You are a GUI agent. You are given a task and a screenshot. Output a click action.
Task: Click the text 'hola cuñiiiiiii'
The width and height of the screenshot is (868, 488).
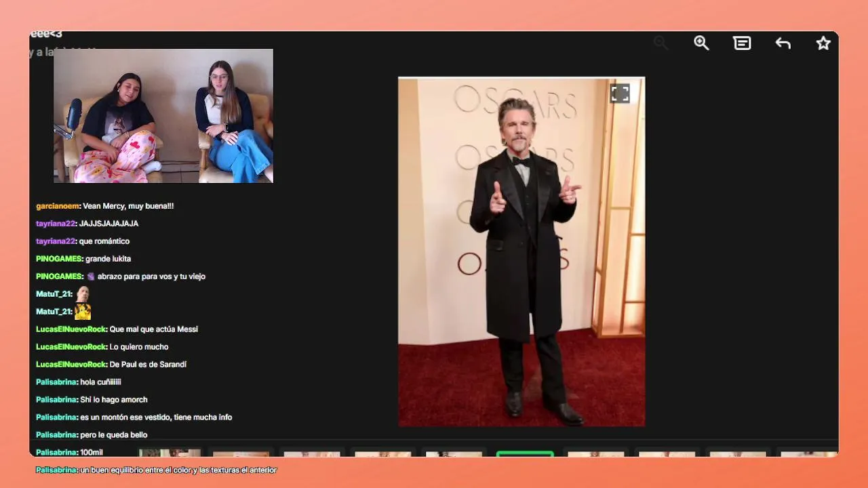point(100,382)
